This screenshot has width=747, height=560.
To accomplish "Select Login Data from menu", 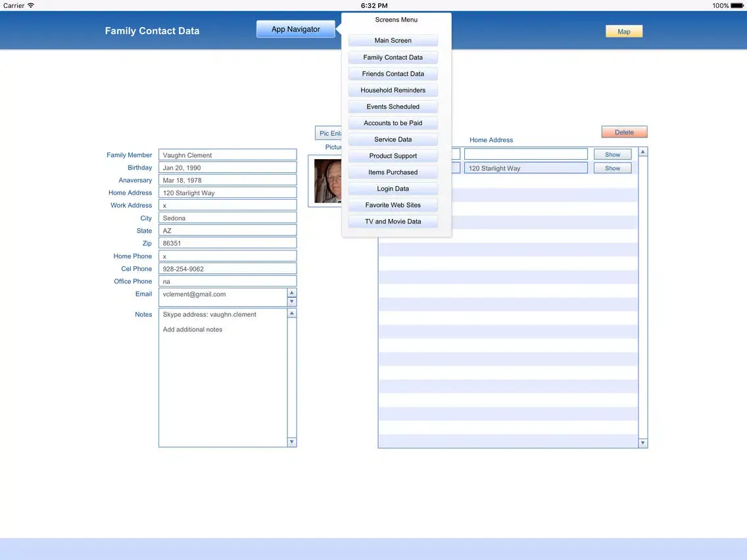I will point(393,189).
